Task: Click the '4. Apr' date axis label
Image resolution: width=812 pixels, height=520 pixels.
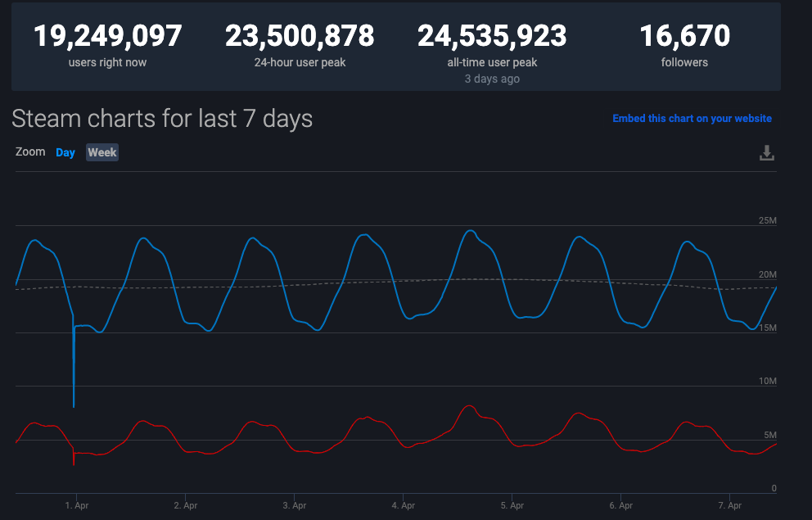Action: [x=403, y=505]
